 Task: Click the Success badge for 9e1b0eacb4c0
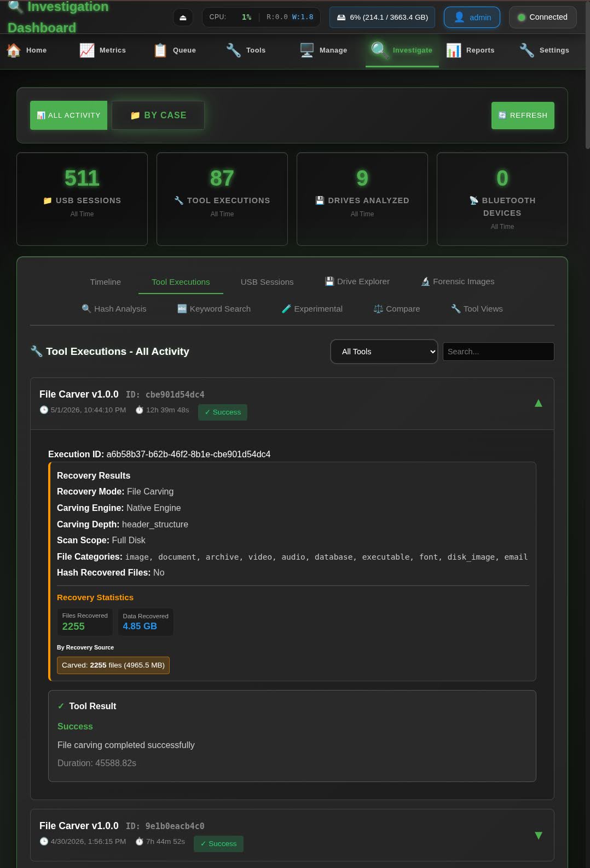tap(218, 844)
